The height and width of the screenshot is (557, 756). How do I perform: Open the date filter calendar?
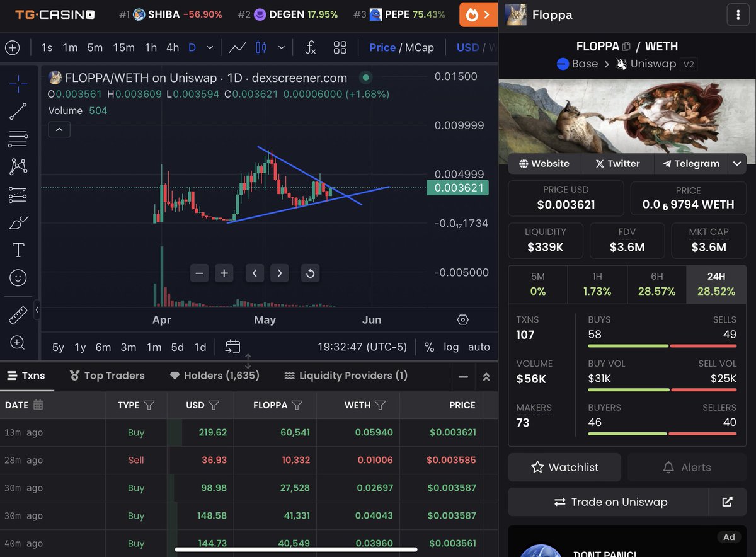pyautogui.click(x=38, y=405)
